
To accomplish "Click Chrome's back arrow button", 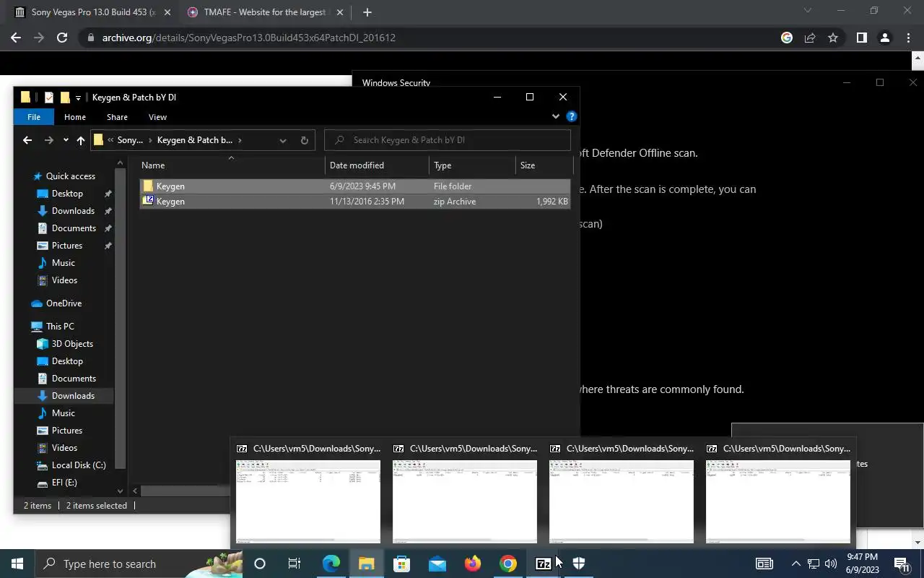I will coord(16,38).
